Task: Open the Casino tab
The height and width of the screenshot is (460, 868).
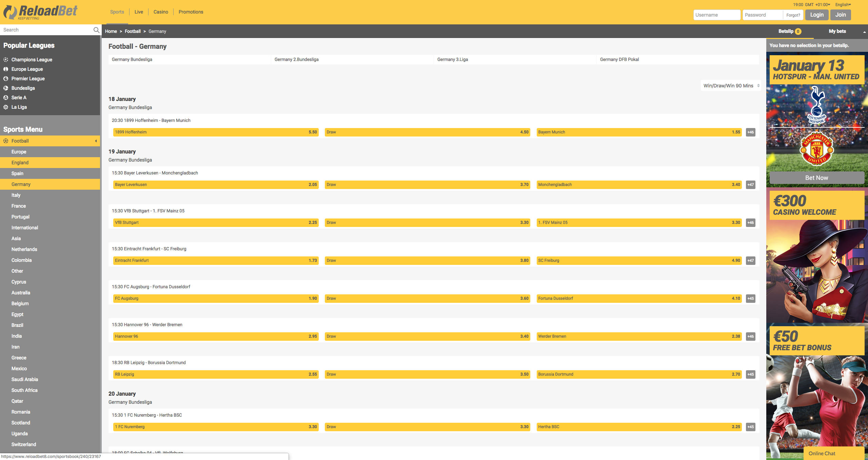Action: [161, 12]
